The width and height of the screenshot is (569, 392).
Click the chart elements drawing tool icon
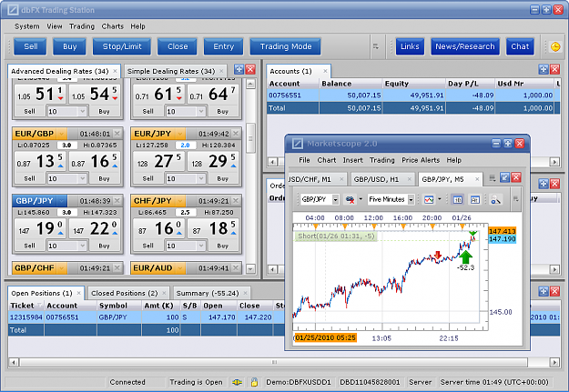coord(495,199)
